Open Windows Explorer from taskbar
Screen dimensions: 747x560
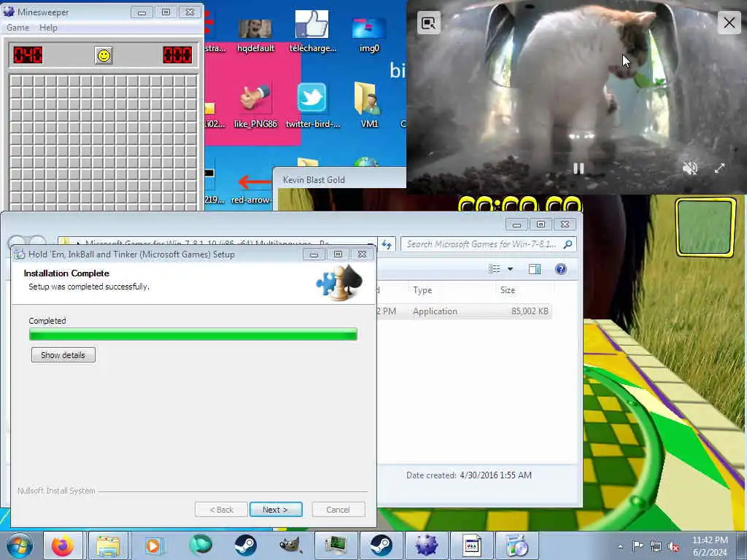point(108,545)
